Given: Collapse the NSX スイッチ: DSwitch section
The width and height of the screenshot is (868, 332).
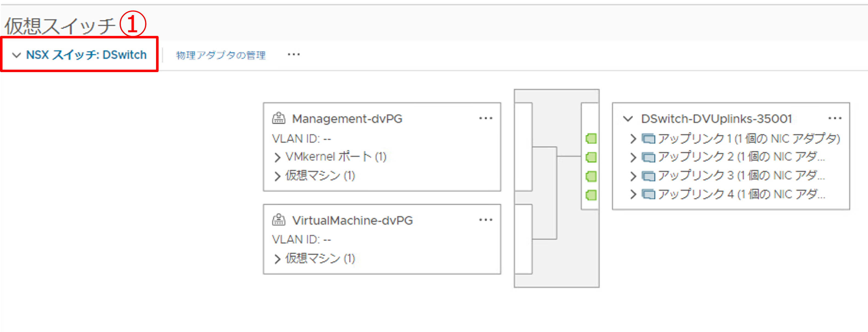Looking at the screenshot, I should click(16, 55).
